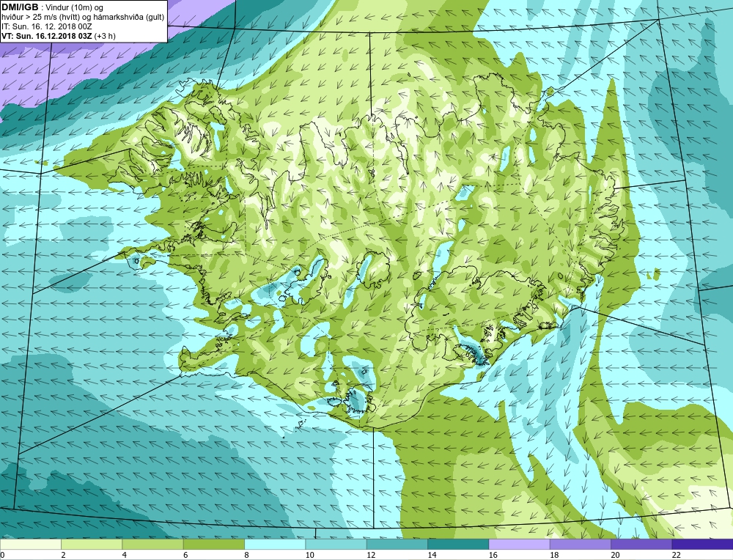Image resolution: width=733 pixels, height=560 pixels.
Task: Click the 4–6 m/s green legend swatch
Action: pyautogui.click(x=153, y=544)
